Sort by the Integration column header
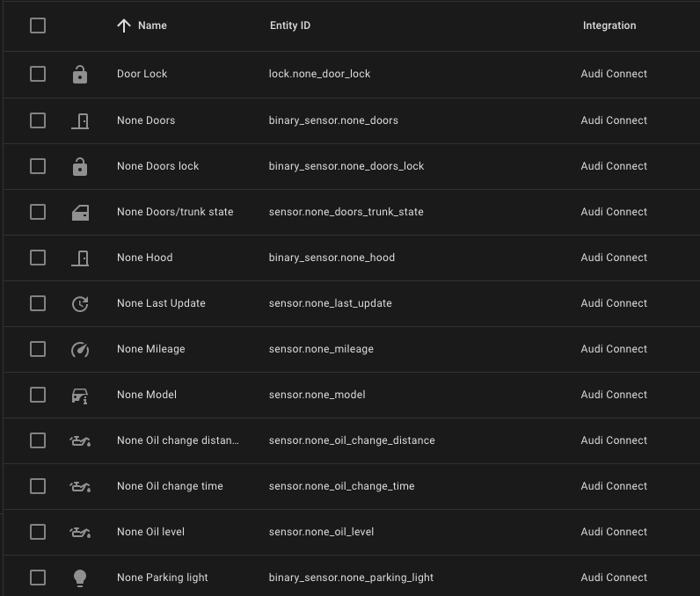 click(609, 25)
